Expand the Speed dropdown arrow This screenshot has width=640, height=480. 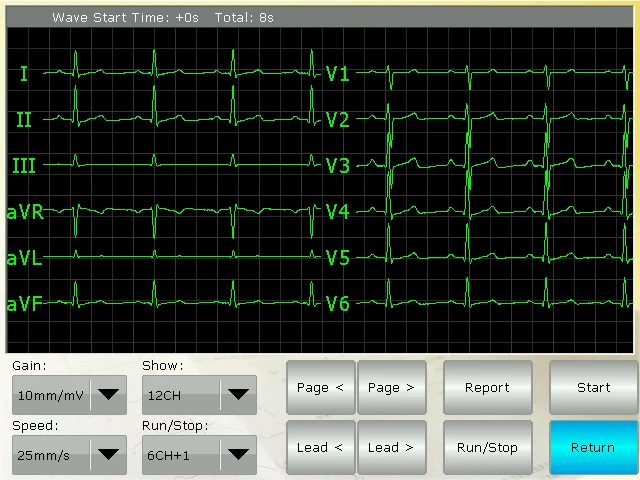point(108,455)
